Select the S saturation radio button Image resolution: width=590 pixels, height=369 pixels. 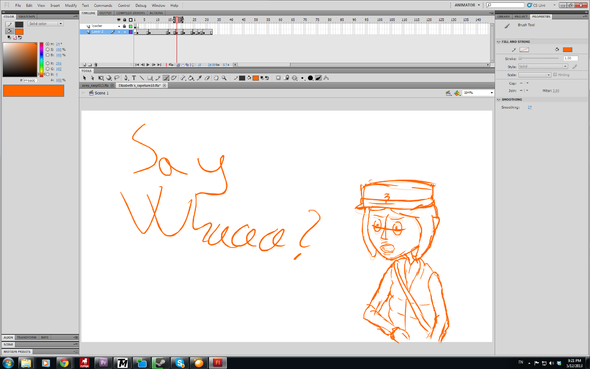click(47, 49)
